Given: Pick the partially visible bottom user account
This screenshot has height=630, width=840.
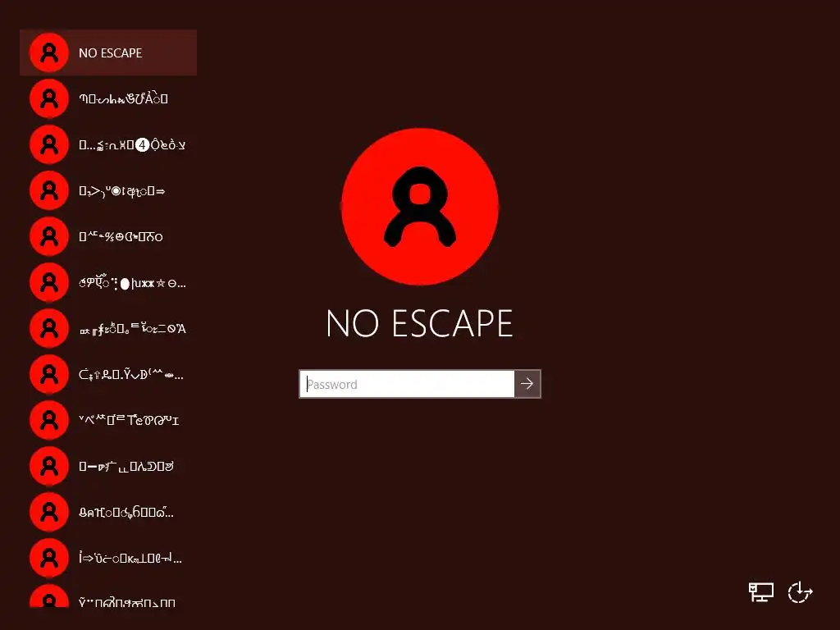Looking at the screenshot, I should click(108, 595).
